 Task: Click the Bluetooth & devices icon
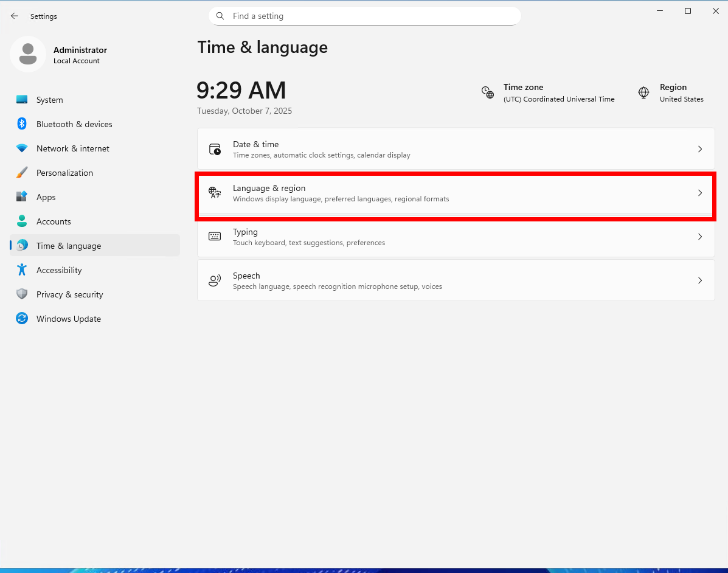pos(22,123)
